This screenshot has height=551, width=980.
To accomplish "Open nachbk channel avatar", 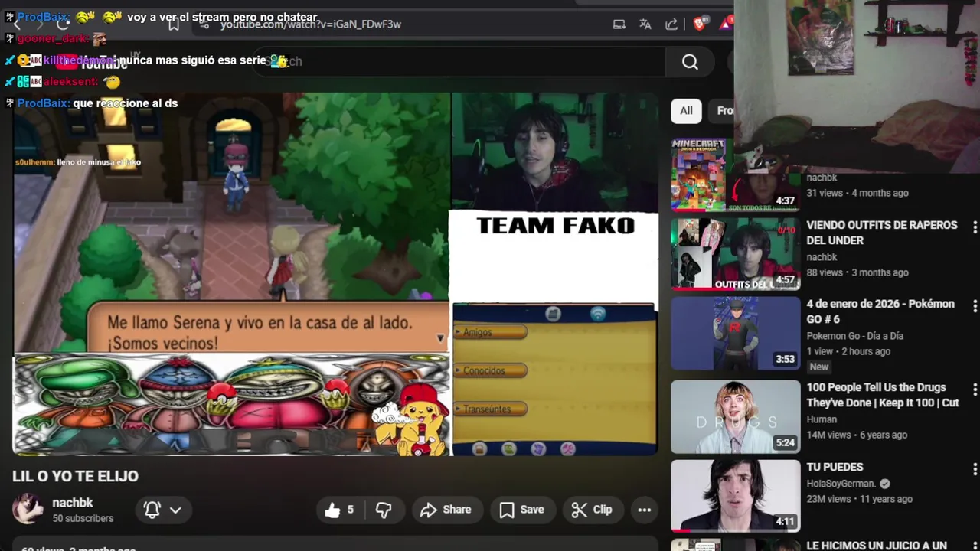I will point(28,509).
